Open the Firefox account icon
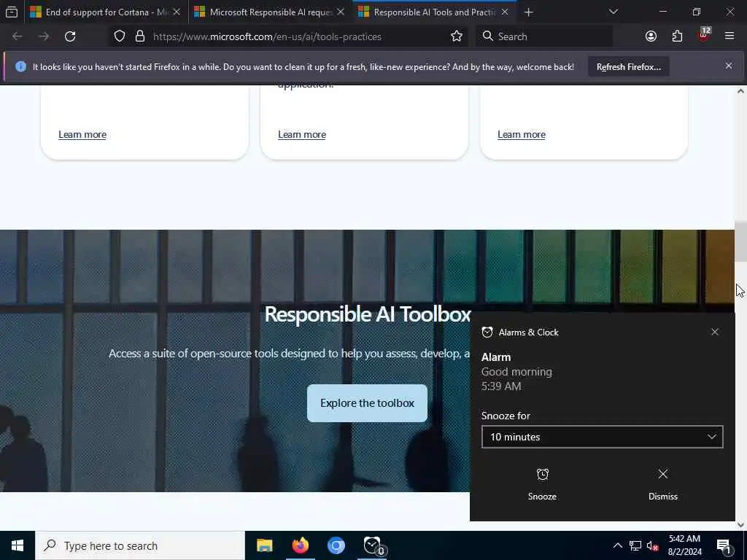Viewport: 747px width, 560px height. [651, 36]
